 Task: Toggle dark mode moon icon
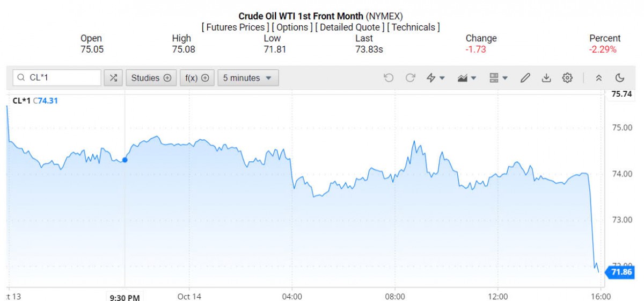tap(620, 78)
